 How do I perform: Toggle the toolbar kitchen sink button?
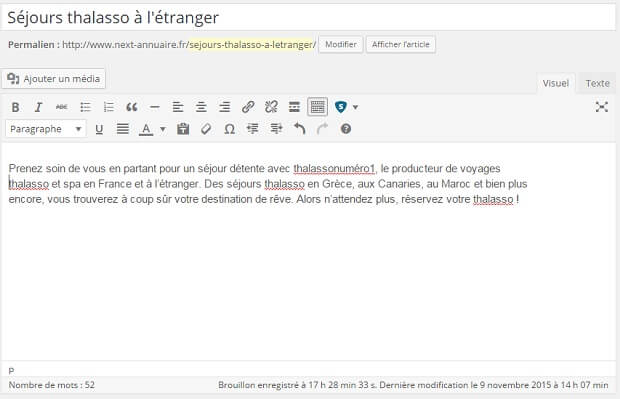tap(318, 107)
